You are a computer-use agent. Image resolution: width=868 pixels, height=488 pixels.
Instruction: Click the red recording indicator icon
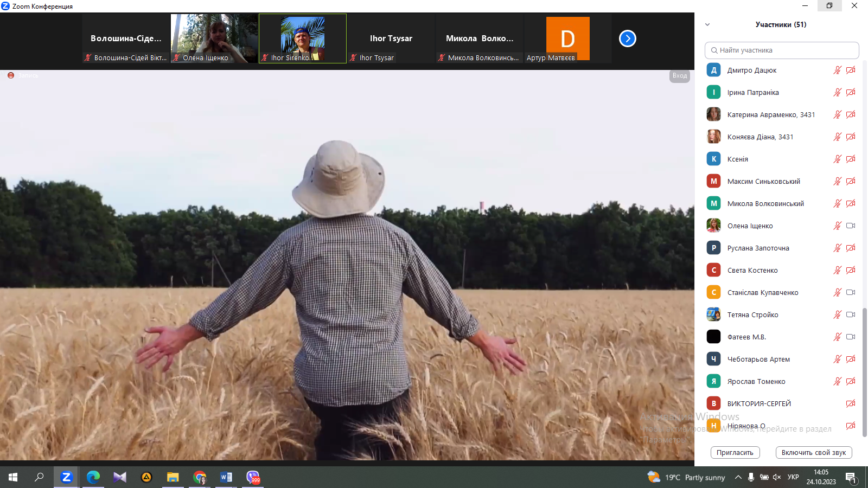pos(11,75)
